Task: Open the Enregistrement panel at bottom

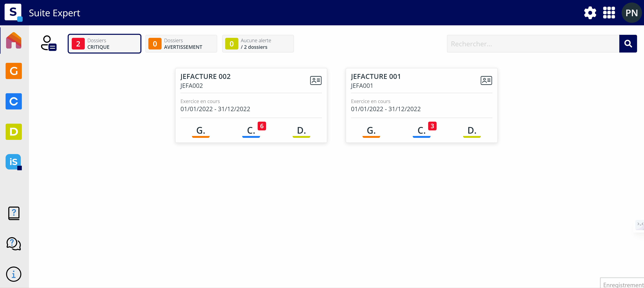Action: click(622, 283)
